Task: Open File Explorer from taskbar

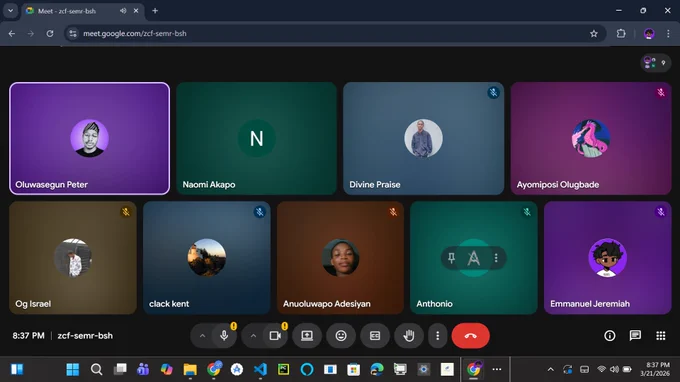Action: tap(190, 369)
